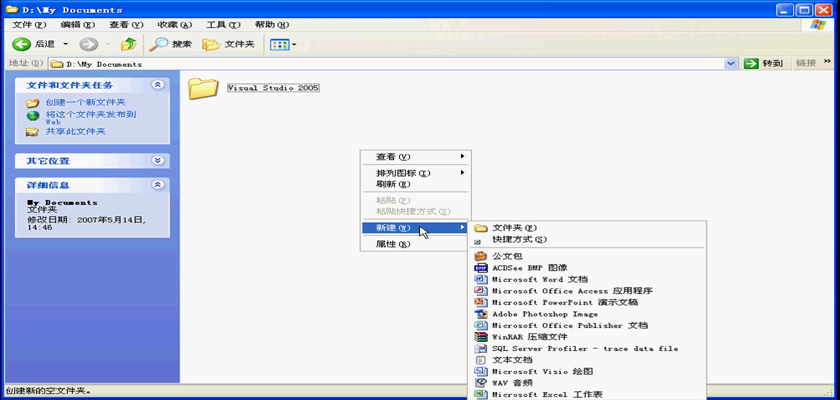The height and width of the screenshot is (400, 840).
Task: Toggle the Folders (文件夹) pane button
Action: [228, 44]
